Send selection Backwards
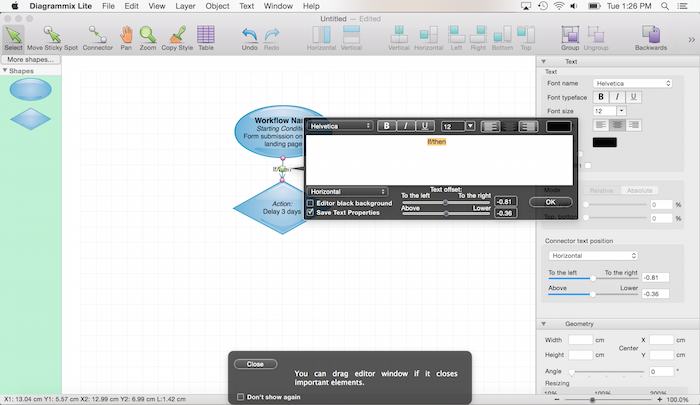 651,38
